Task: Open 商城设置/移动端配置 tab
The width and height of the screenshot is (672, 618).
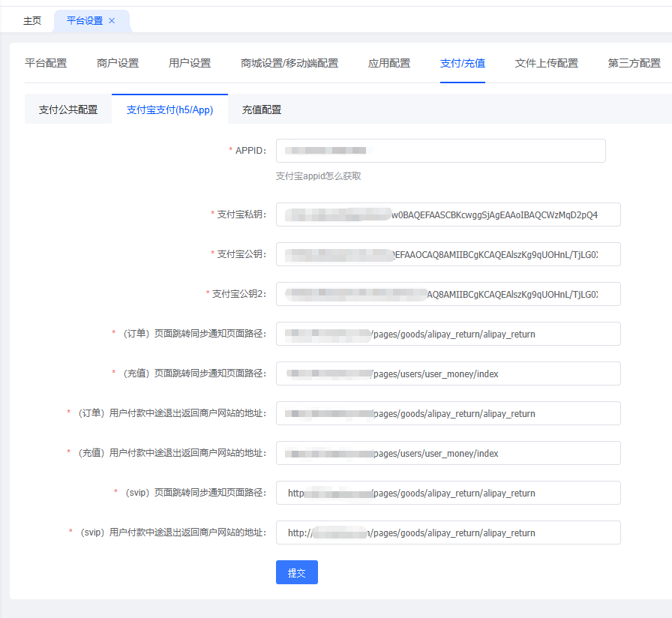Action: pyautogui.click(x=289, y=63)
